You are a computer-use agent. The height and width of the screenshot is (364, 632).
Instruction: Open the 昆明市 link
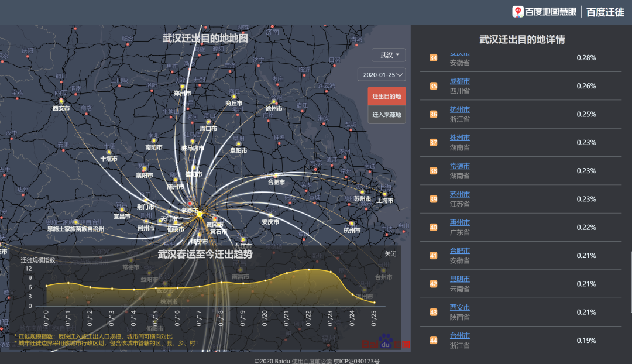click(460, 279)
